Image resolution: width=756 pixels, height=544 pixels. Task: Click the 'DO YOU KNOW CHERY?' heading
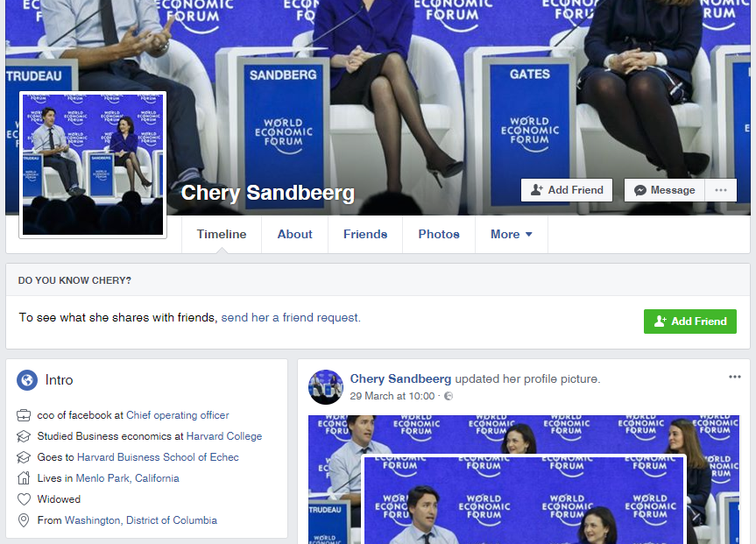[74, 280]
